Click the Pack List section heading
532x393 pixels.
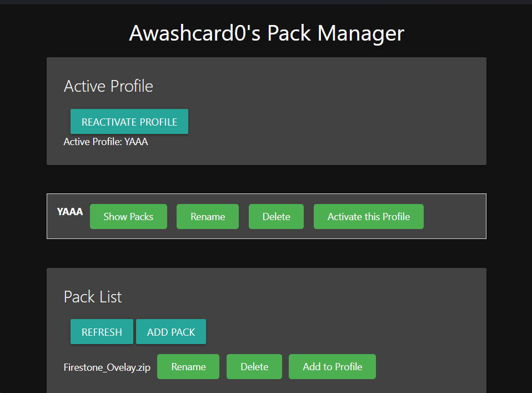pos(93,297)
